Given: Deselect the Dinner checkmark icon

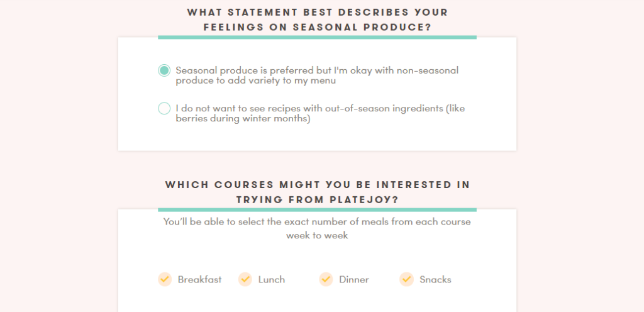Looking at the screenshot, I should pyautogui.click(x=326, y=279).
